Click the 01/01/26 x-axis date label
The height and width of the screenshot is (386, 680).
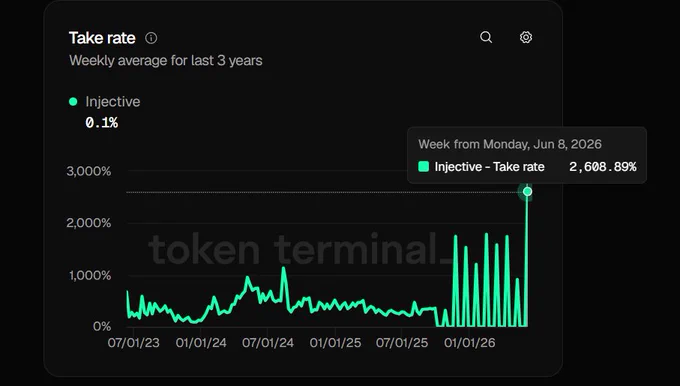[x=470, y=343]
